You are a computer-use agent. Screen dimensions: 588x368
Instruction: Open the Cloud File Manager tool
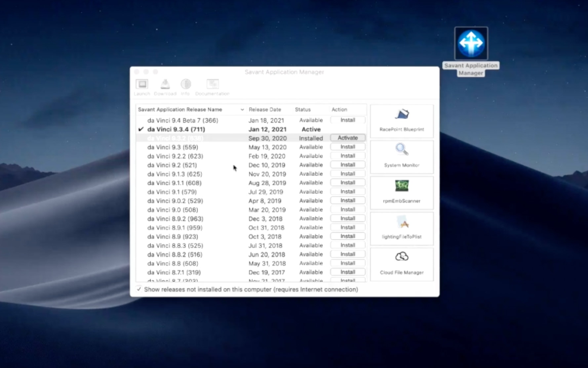[402, 264]
